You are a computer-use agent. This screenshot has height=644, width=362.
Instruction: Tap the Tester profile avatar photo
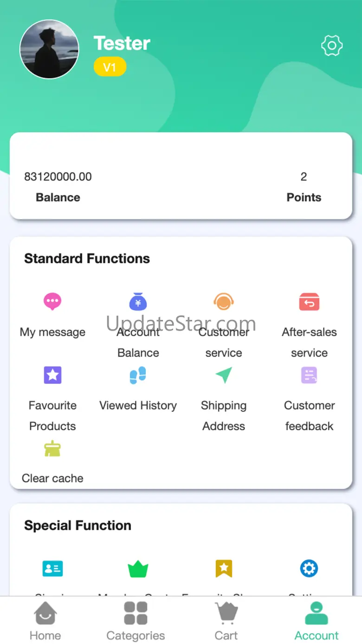[49, 49]
